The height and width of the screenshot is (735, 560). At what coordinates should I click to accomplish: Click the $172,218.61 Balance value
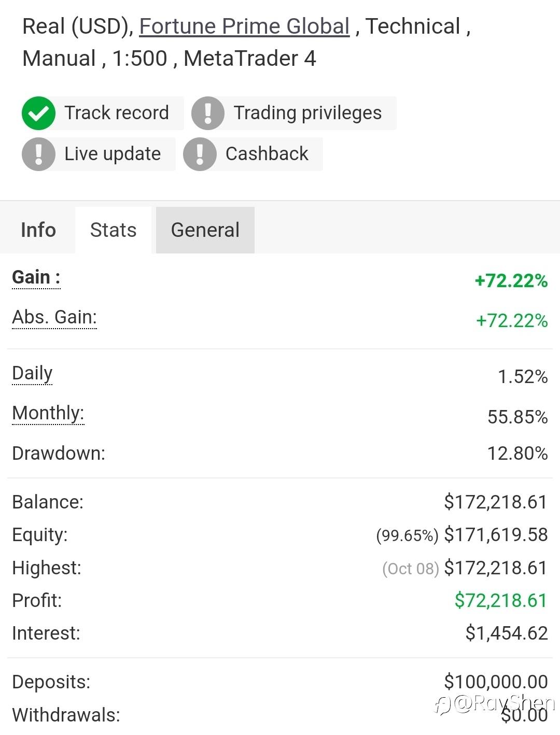point(496,502)
